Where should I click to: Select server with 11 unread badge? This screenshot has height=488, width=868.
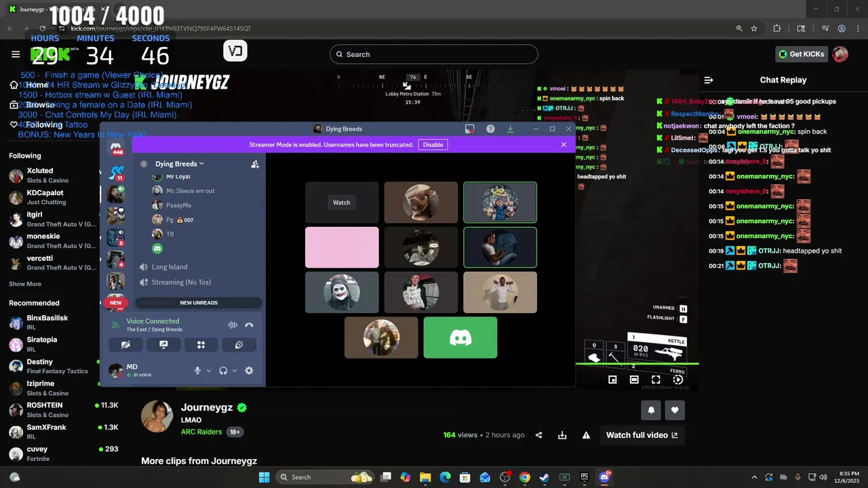116,174
